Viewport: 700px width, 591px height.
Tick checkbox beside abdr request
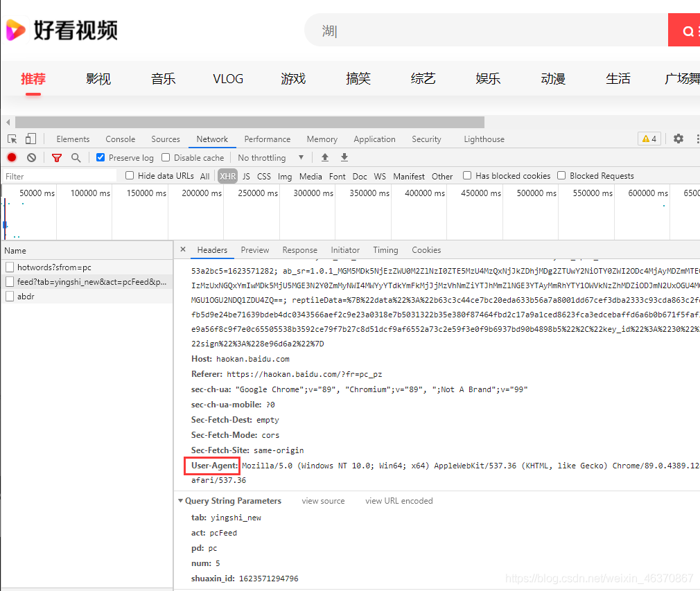[10, 297]
